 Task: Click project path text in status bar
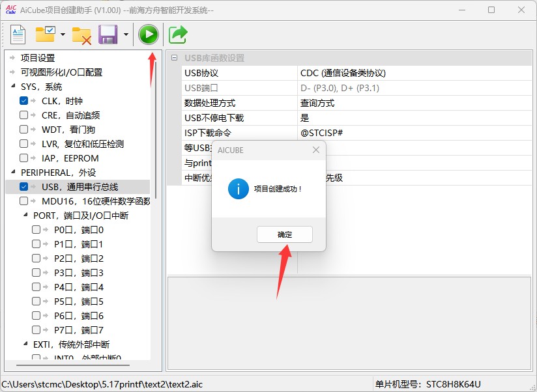[102, 384]
